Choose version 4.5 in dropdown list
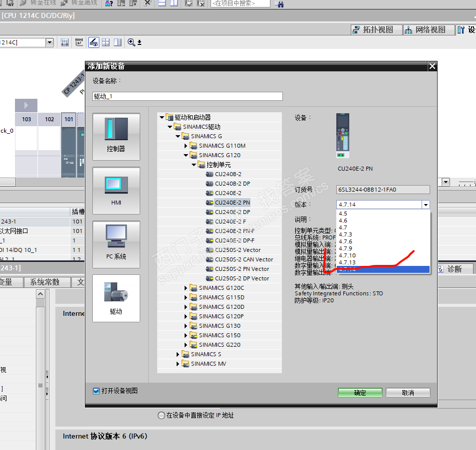Image resolution: width=476 pixels, height=450 pixels. [x=383, y=214]
